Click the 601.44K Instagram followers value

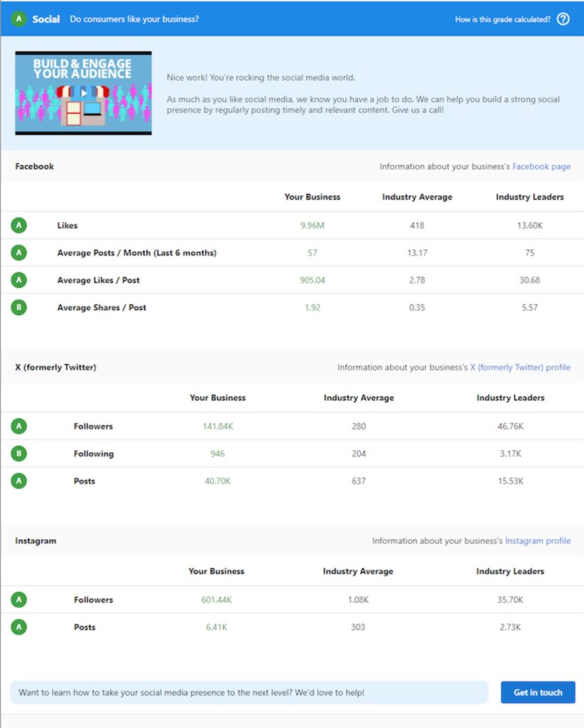point(216,600)
